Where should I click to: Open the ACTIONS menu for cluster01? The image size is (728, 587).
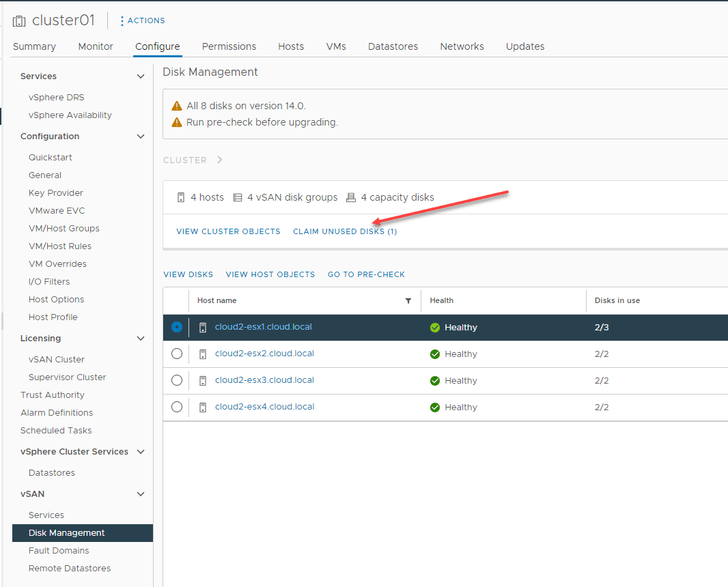[x=142, y=20]
